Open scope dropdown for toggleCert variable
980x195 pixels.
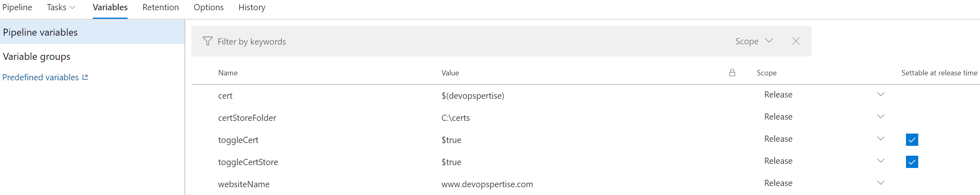pyautogui.click(x=881, y=138)
